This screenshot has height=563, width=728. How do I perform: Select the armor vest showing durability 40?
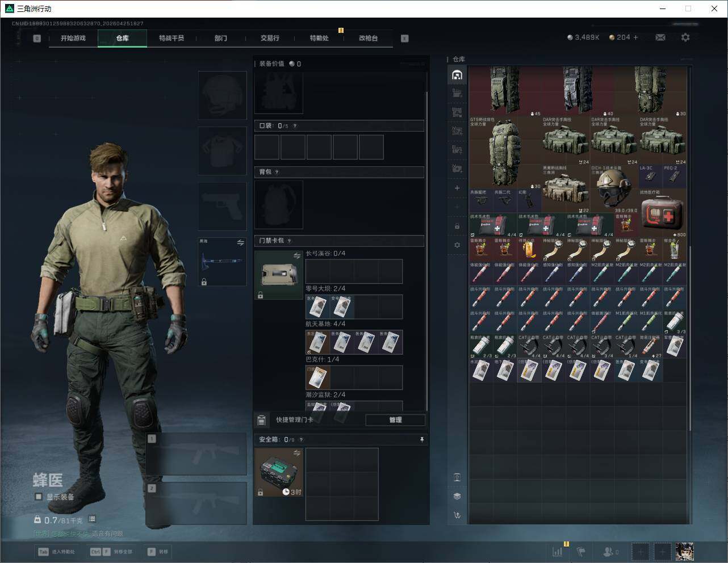click(578, 91)
